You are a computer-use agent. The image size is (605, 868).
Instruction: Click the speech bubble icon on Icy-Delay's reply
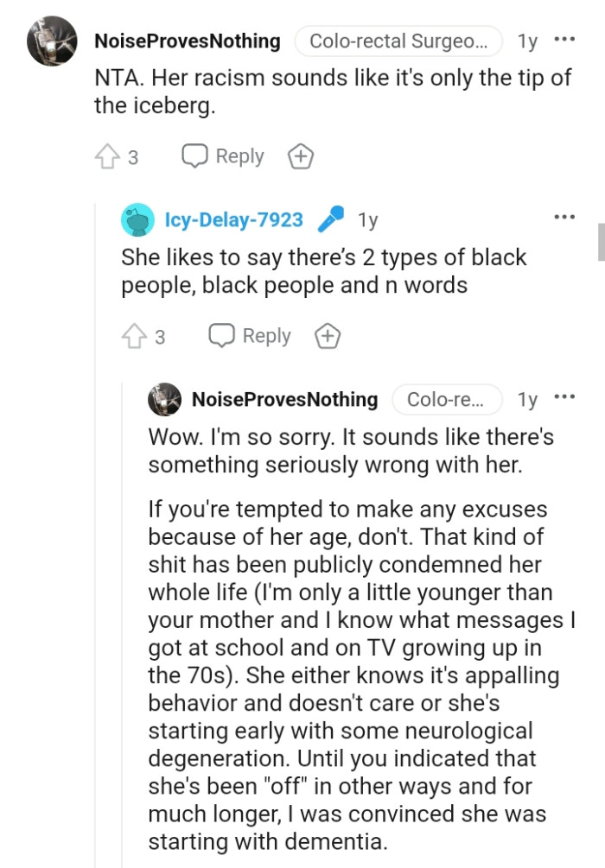(x=220, y=335)
